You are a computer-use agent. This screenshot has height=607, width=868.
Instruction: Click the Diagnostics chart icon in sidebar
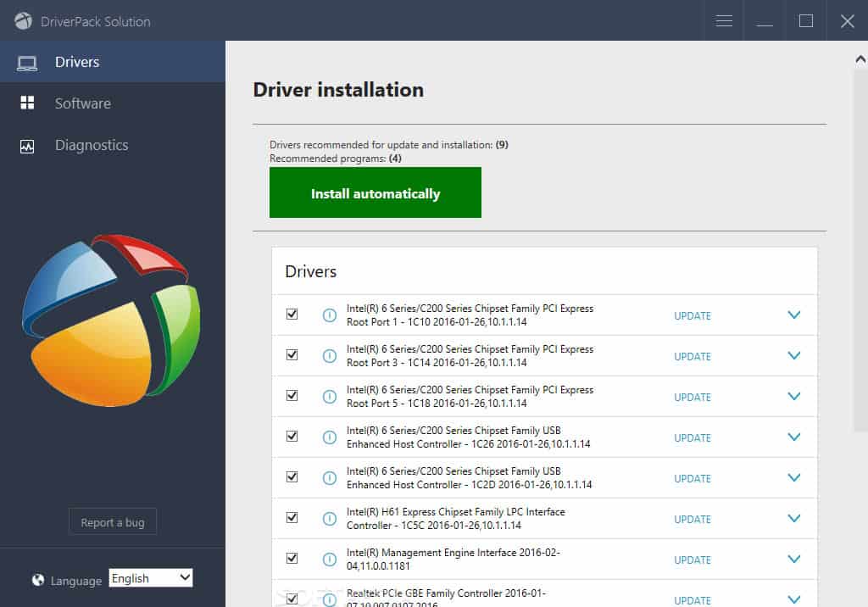(27, 146)
